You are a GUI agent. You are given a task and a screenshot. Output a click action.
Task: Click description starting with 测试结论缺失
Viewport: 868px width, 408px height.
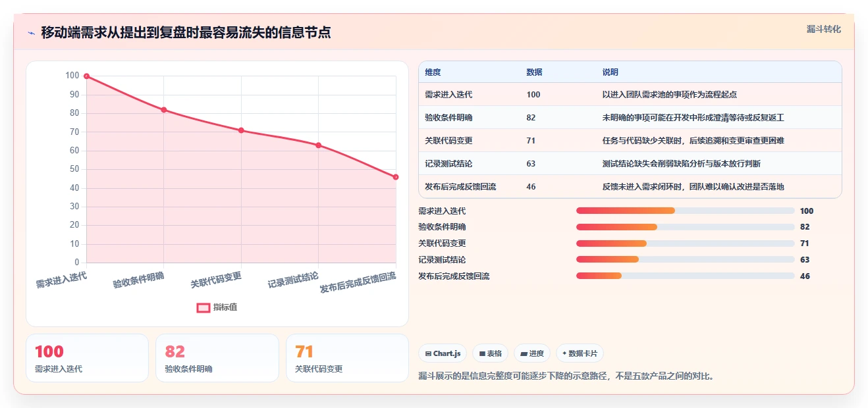pos(682,164)
